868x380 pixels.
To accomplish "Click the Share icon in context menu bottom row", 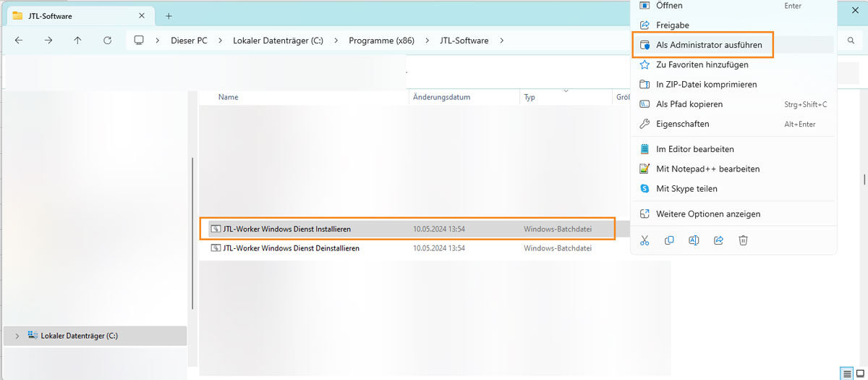I will click(x=718, y=240).
